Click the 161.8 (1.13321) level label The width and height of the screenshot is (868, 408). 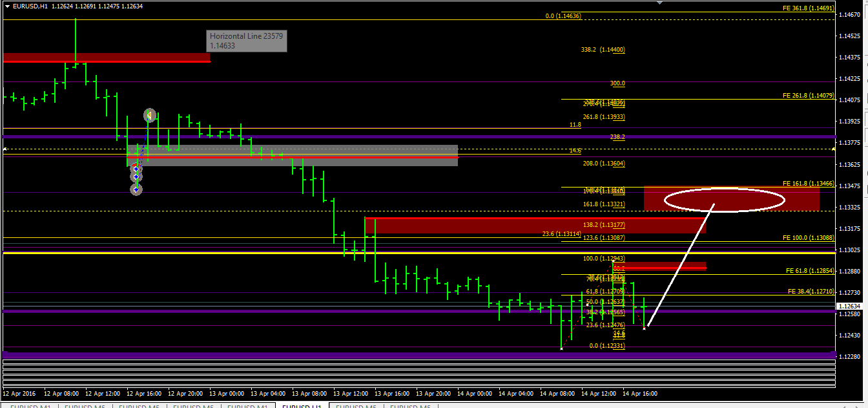(604, 204)
